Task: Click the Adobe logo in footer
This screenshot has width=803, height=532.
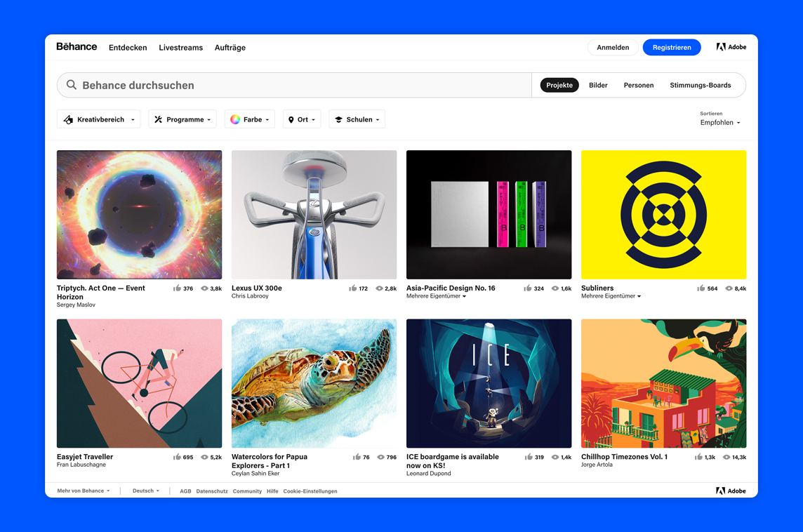Action: pyautogui.click(x=730, y=491)
